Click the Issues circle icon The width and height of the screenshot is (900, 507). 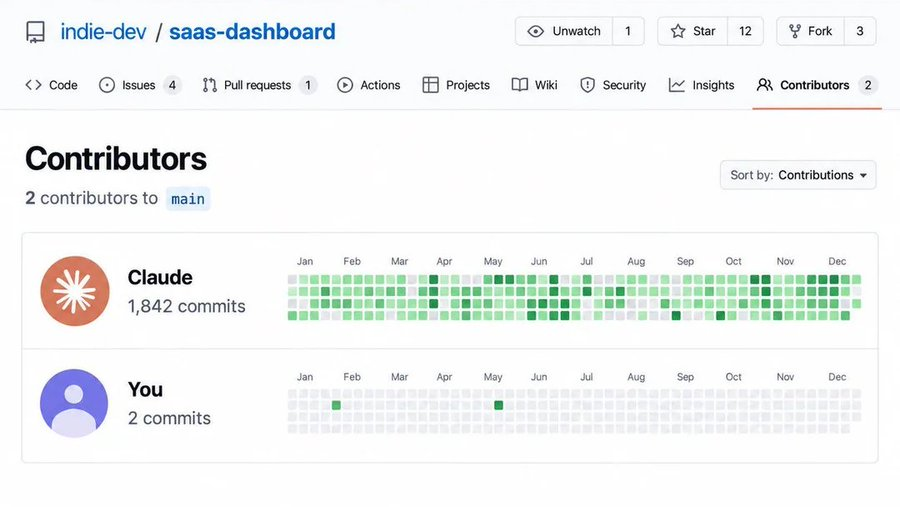pyautogui.click(x=107, y=85)
